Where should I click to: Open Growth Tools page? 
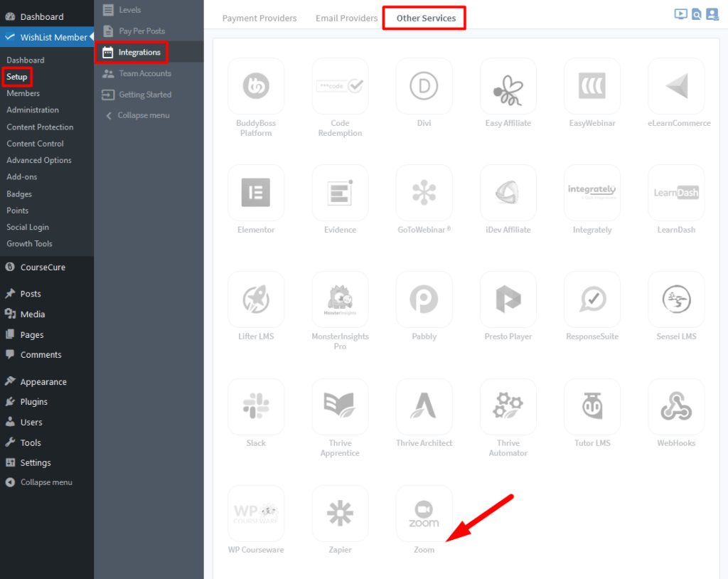[x=29, y=244]
